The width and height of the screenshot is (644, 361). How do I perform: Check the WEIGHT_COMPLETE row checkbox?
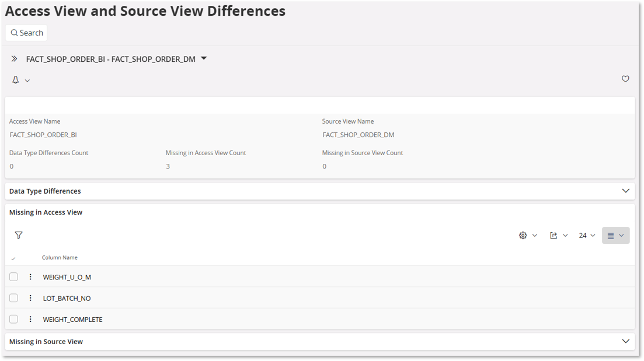pyautogui.click(x=13, y=319)
